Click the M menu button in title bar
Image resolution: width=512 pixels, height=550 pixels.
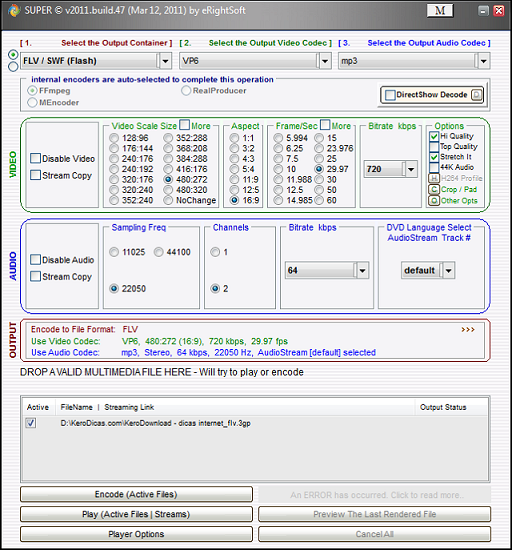pyautogui.click(x=440, y=11)
